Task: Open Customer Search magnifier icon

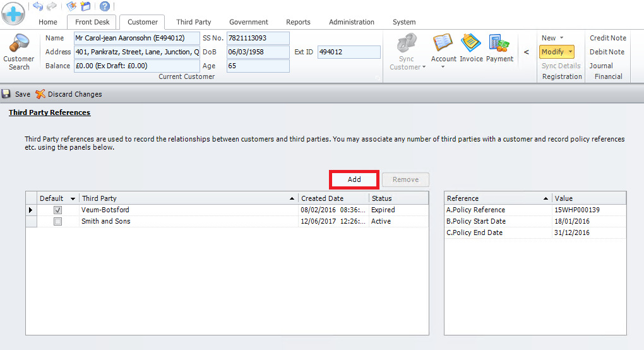Action: [19, 45]
